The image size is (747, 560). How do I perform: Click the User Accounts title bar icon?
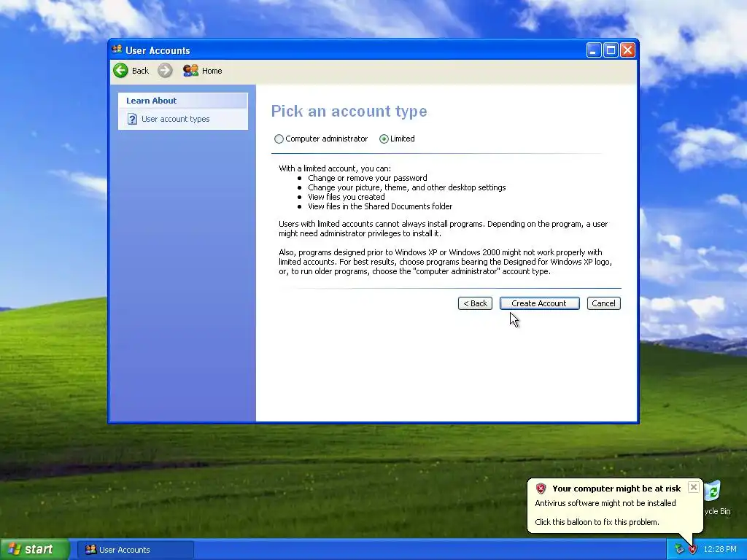pos(117,50)
